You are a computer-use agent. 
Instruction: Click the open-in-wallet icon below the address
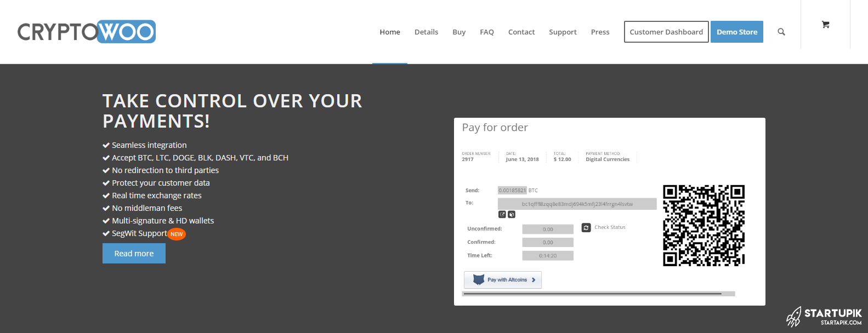tap(502, 215)
